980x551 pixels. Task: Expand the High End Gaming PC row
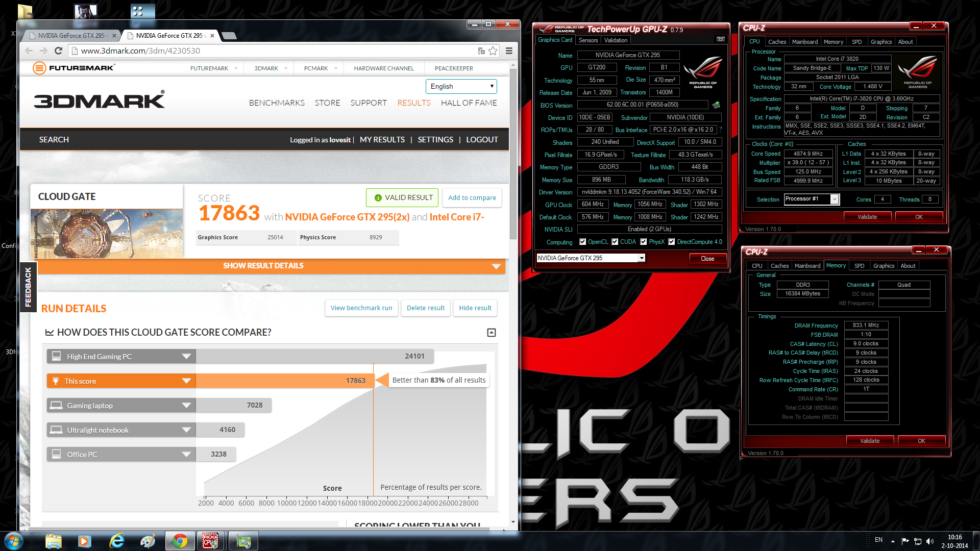pos(186,357)
